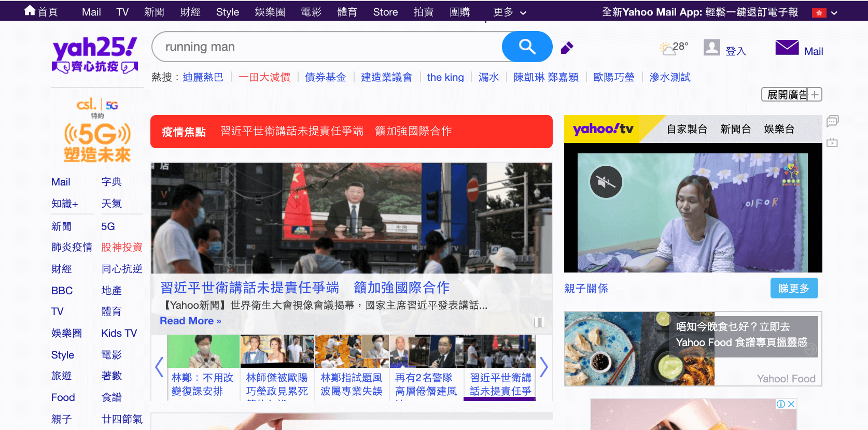Click the home icon in top bar
The image size is (868, 430).
[30, 10]
